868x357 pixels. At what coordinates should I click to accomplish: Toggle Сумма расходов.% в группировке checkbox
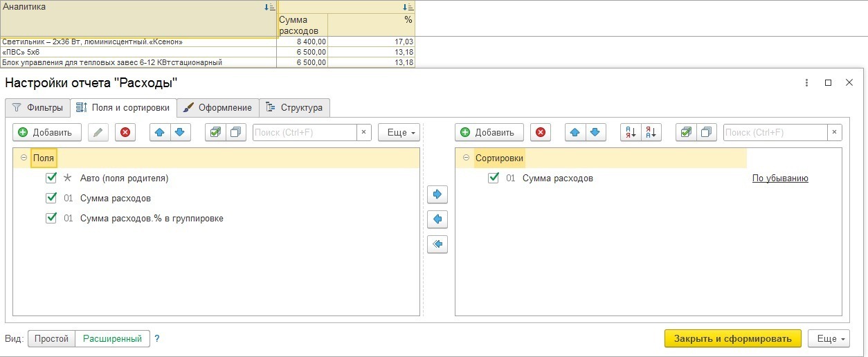coord(51,218)
